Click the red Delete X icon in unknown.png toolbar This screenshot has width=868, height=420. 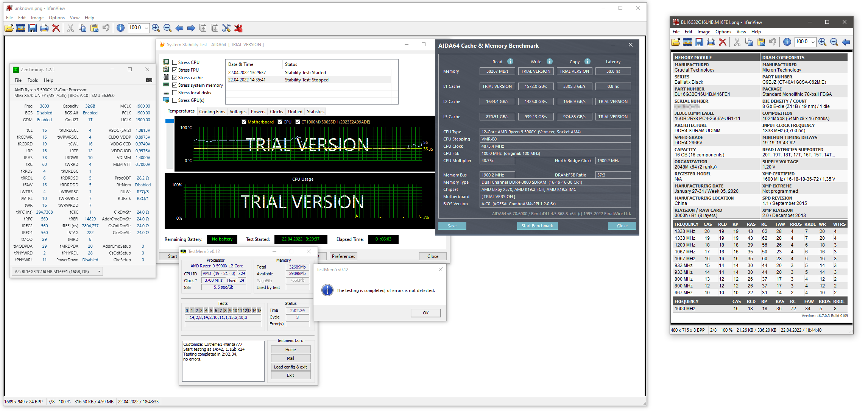coord(56,28)
